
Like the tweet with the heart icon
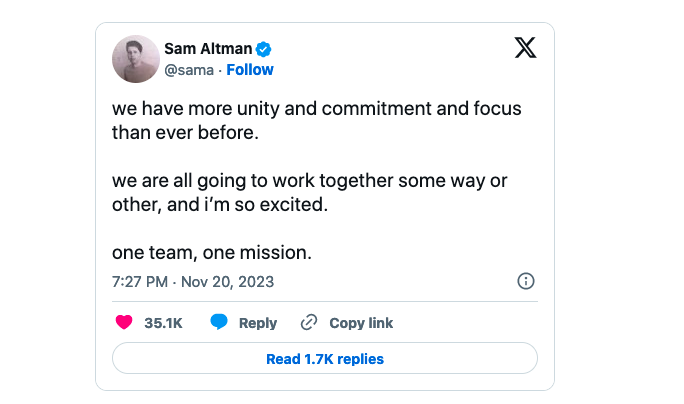point(125,323)
